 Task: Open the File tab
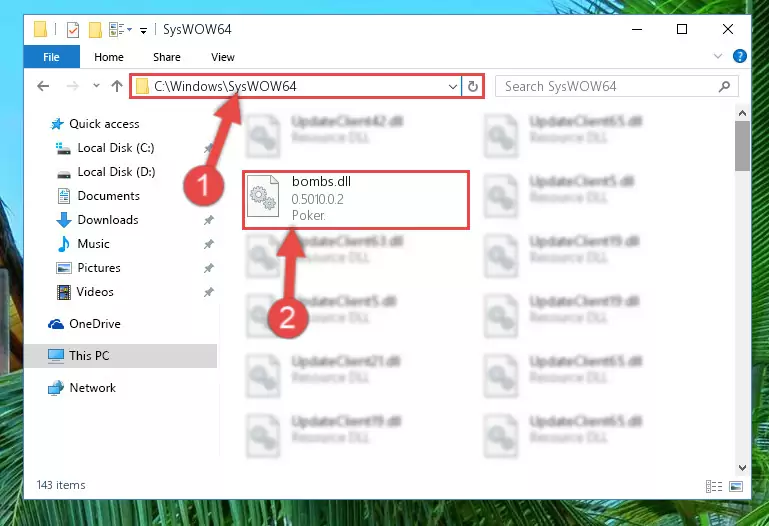pyautogui.click(x=51, y=57)
